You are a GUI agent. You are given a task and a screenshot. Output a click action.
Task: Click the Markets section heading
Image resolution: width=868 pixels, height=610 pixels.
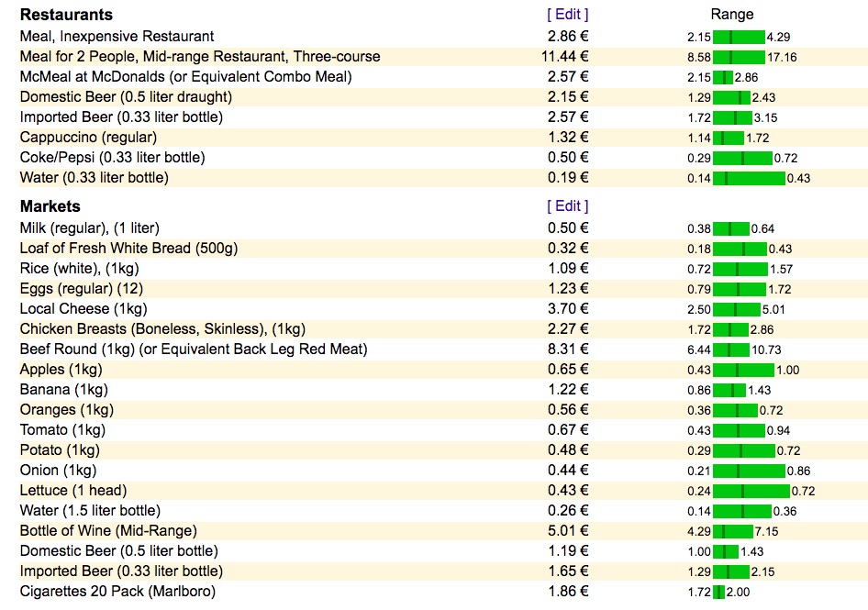[50, 205]
